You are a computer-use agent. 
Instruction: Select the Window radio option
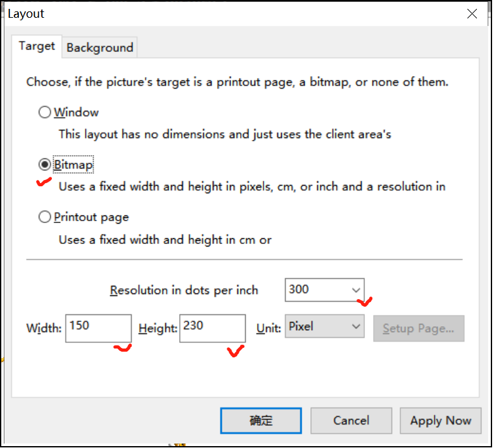pos(45,112)
